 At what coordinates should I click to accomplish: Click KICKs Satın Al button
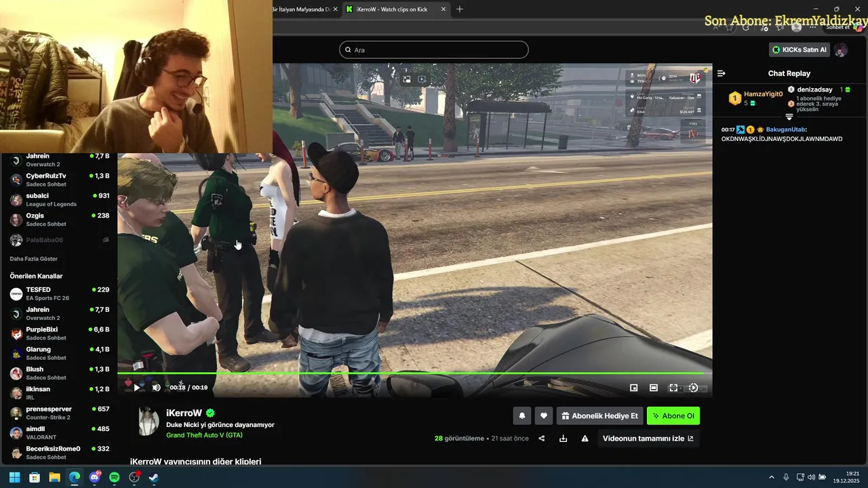pyautogui.click(x=799, y=49)
